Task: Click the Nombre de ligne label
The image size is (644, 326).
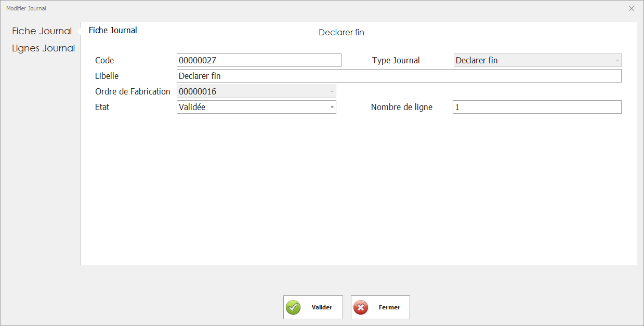Action: coord(401,107)
